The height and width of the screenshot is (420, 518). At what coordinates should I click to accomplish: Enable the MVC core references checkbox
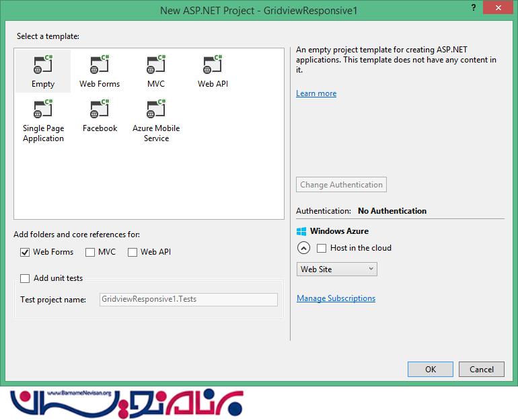[90, 252]
